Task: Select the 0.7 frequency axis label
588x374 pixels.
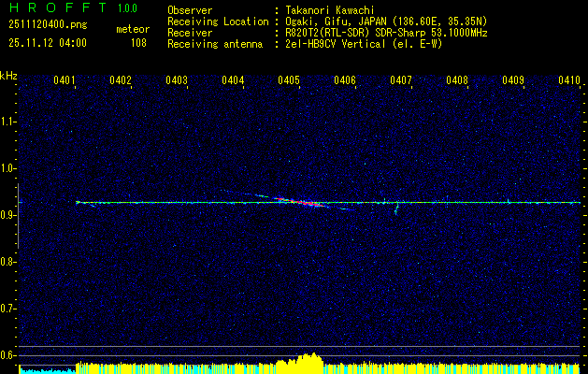Action: tap(8, 308)
